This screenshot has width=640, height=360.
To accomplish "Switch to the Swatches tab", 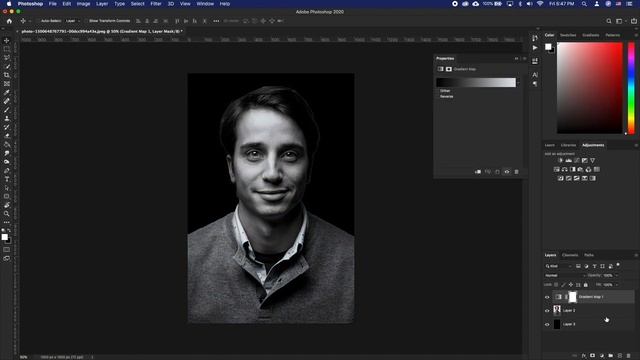I will (568, 35).
